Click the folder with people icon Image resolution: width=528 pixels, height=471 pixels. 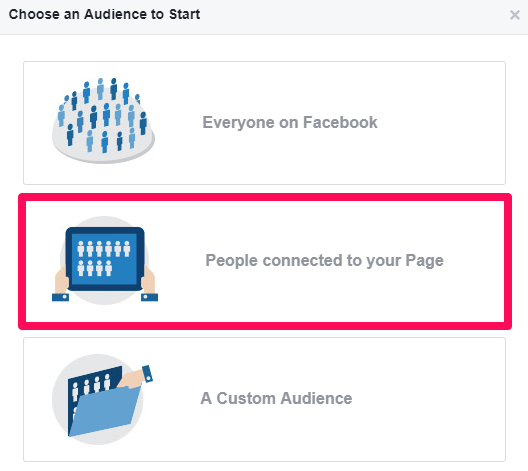102,399
